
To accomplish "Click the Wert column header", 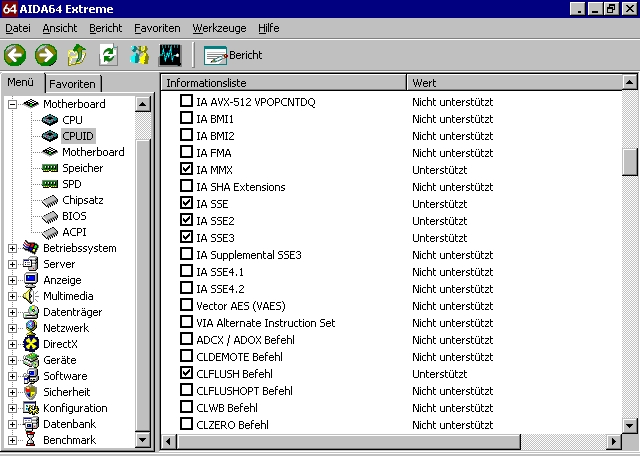I will click(x=515, y=83).
